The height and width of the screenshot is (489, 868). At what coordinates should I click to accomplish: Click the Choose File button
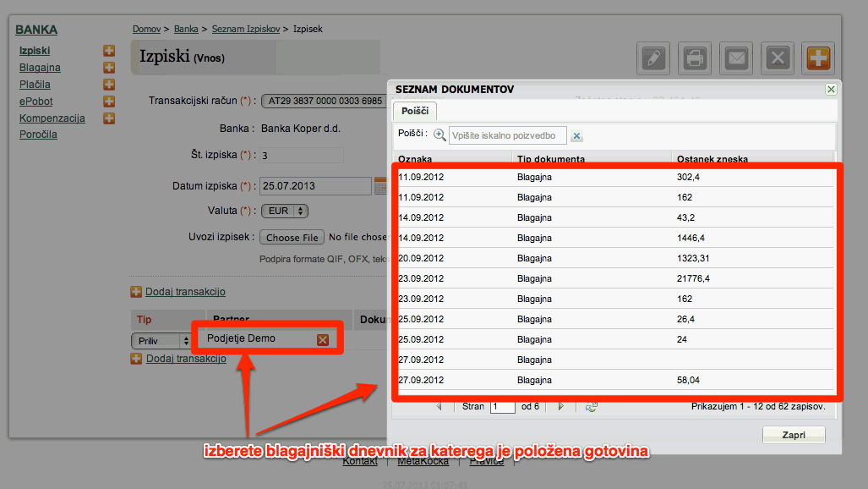(x=292, y=237)
